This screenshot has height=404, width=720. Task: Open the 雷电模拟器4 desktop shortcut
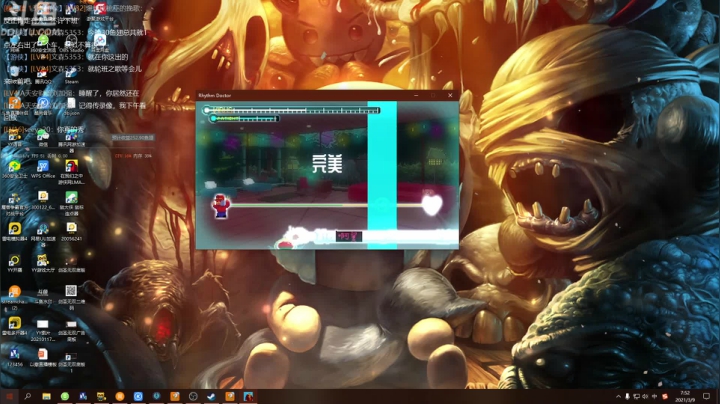[14, 231]
